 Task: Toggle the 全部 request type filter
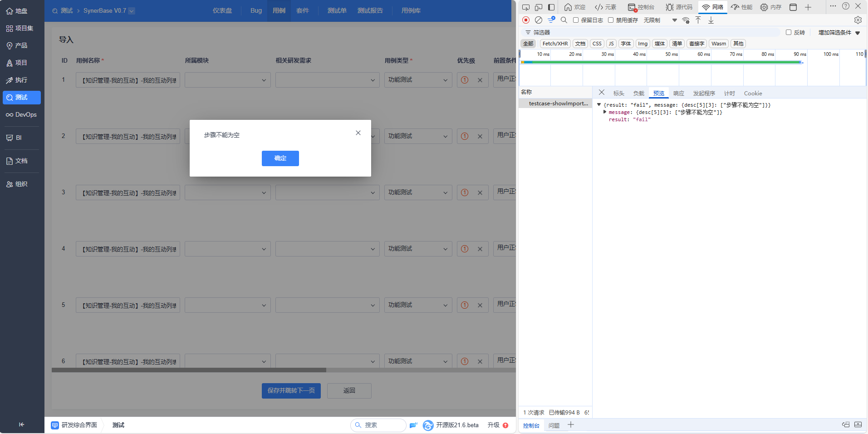[x=528, y=44]
